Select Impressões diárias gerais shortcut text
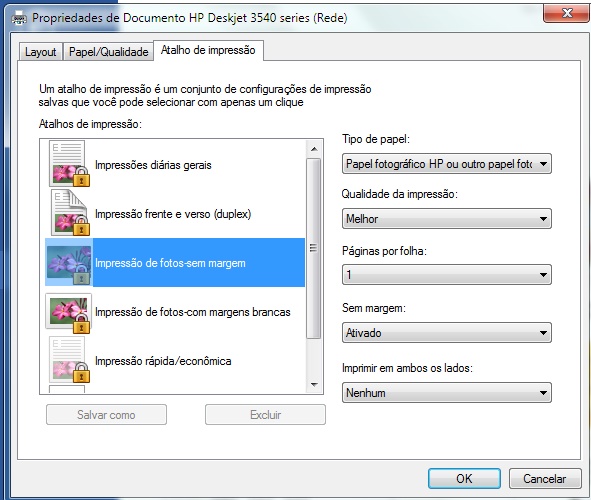This screenshot has height=500, width=591. point(153,165)
